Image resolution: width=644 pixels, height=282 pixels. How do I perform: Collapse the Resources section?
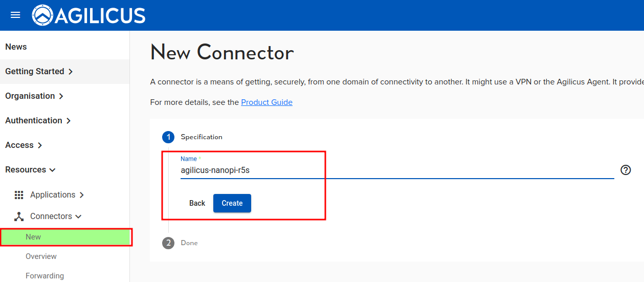(30, 170)
